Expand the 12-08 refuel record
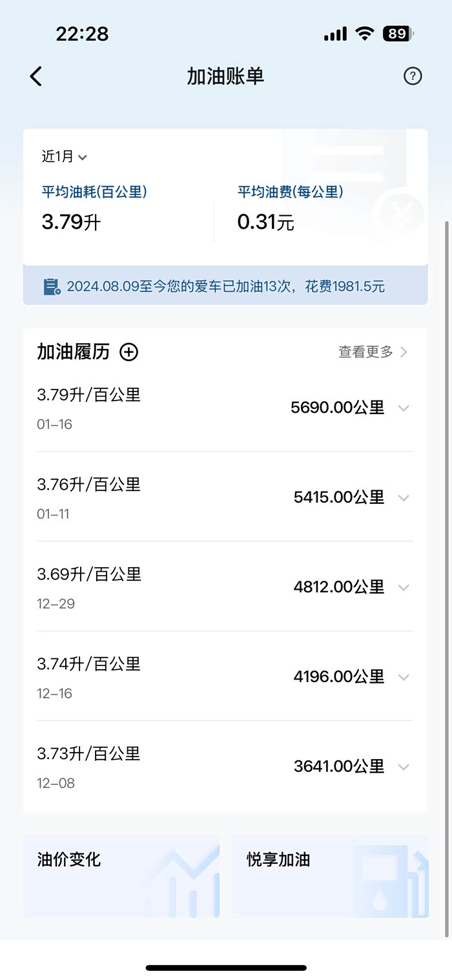452x980 pixels. (404, 767)
